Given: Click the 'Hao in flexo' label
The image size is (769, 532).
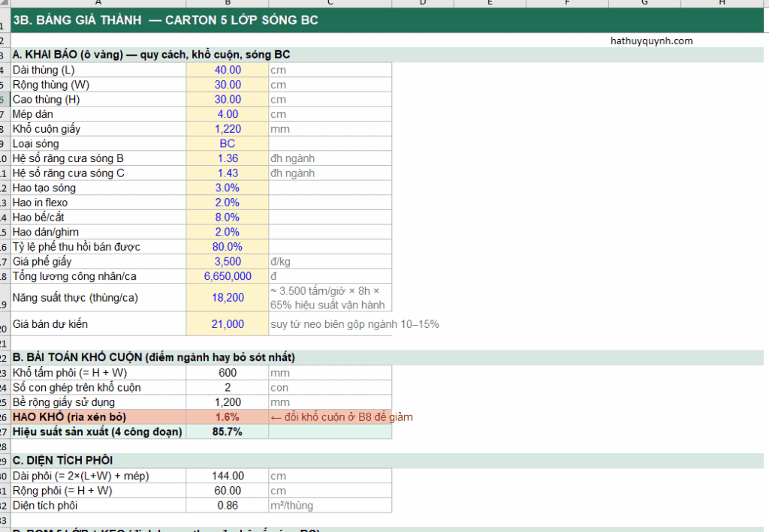Looking at the screenshot, I should [x=98, y=203].
